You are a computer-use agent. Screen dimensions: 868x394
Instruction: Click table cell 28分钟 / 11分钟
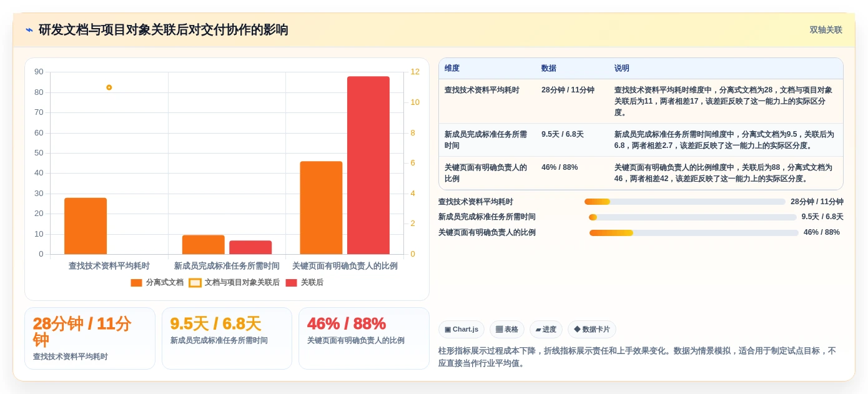(x=568, y=90)
